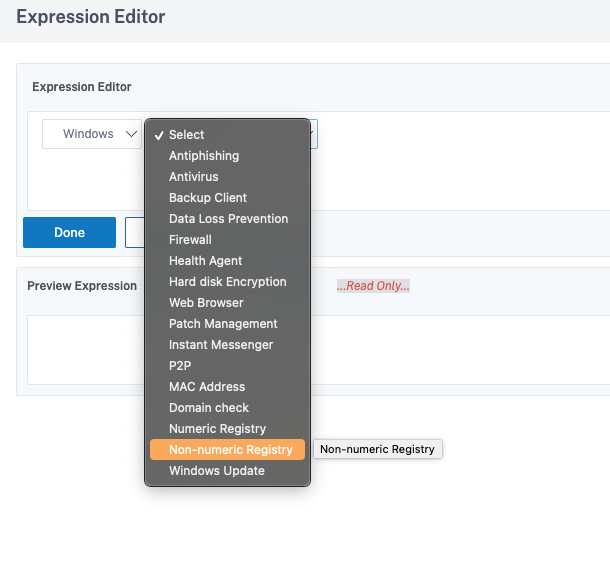Choose Instant Messenger option
This screenshot has height=574, width=610.
(227, 345)
